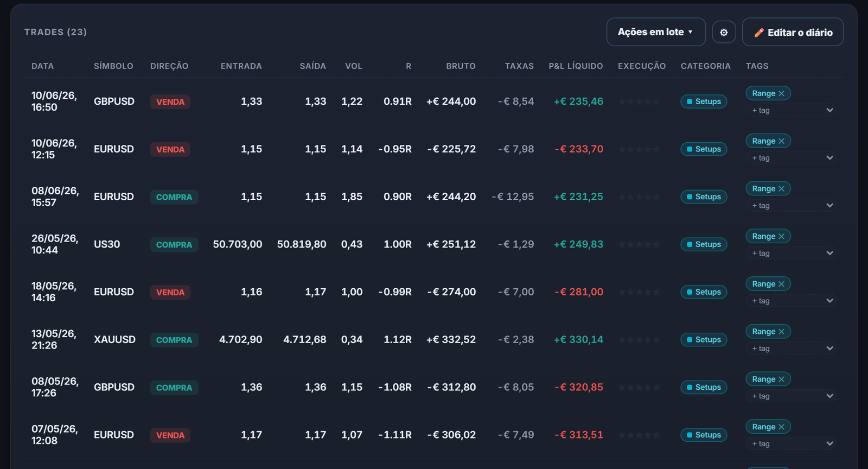Sort trades by the DATA column header

(42, 66)
